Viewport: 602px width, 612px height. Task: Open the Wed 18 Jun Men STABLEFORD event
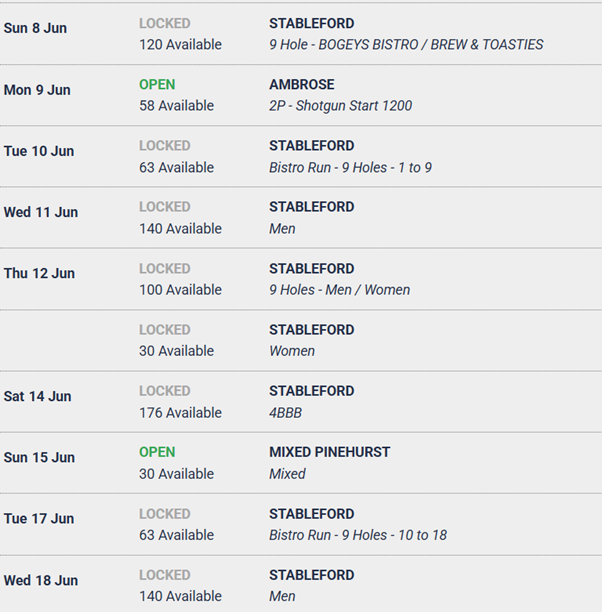click(311, 575)
